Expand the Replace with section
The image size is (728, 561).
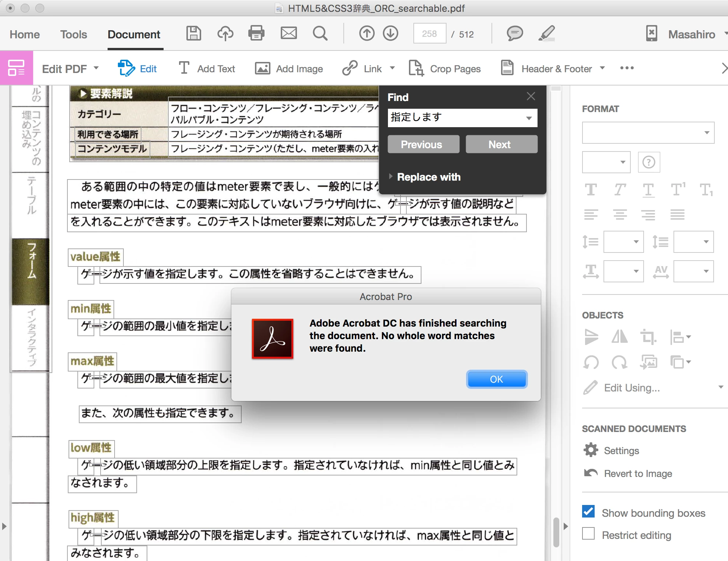tap(391, 177)
